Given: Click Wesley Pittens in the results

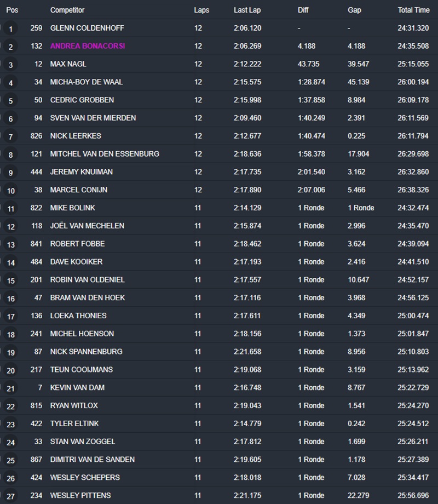Looking at the screenshot, I should 80,495.
